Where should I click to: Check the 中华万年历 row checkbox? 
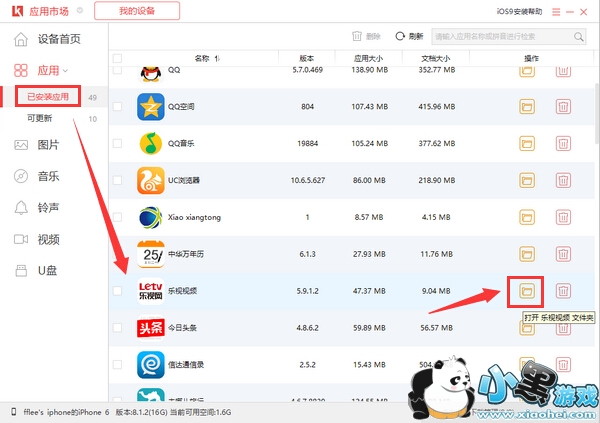point(117,254)
